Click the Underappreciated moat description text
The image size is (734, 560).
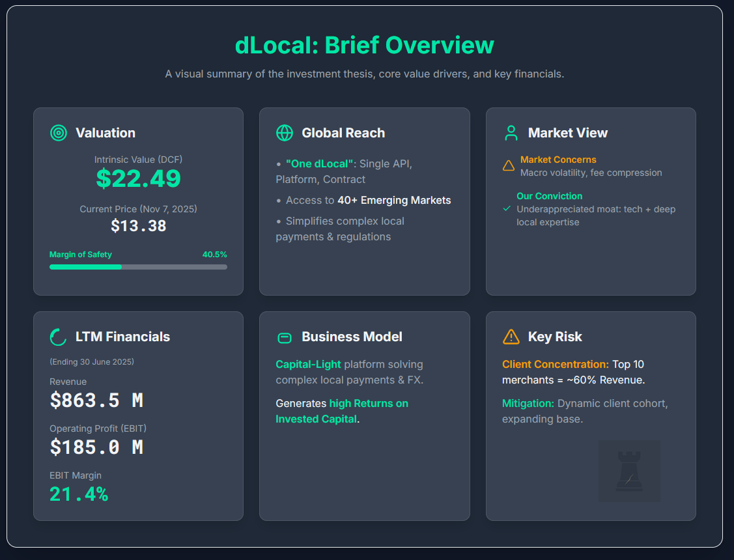[x=596, y=216]
